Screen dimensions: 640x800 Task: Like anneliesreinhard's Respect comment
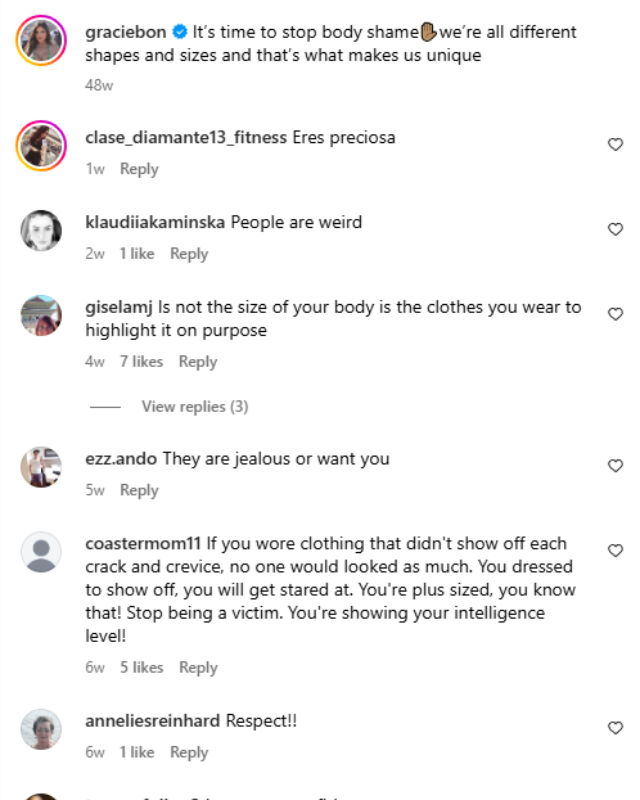616,728
